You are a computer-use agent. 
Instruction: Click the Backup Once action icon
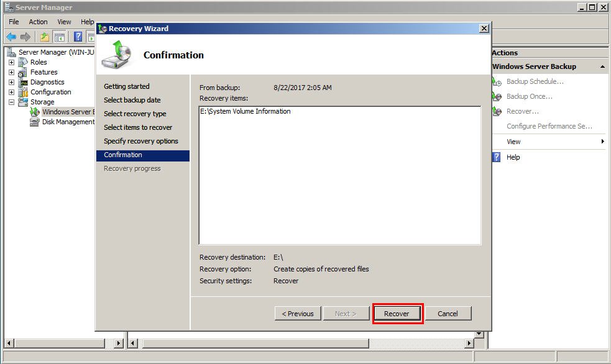point(497,96)
